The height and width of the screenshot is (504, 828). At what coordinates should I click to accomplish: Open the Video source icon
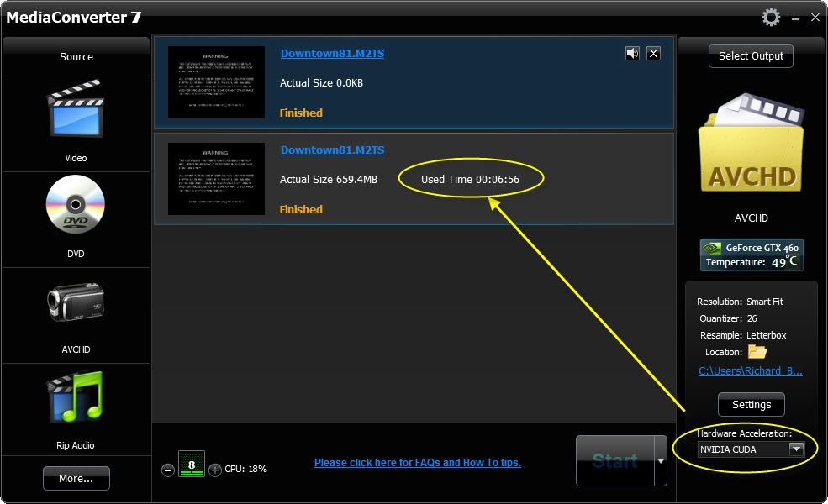[76, 109]
